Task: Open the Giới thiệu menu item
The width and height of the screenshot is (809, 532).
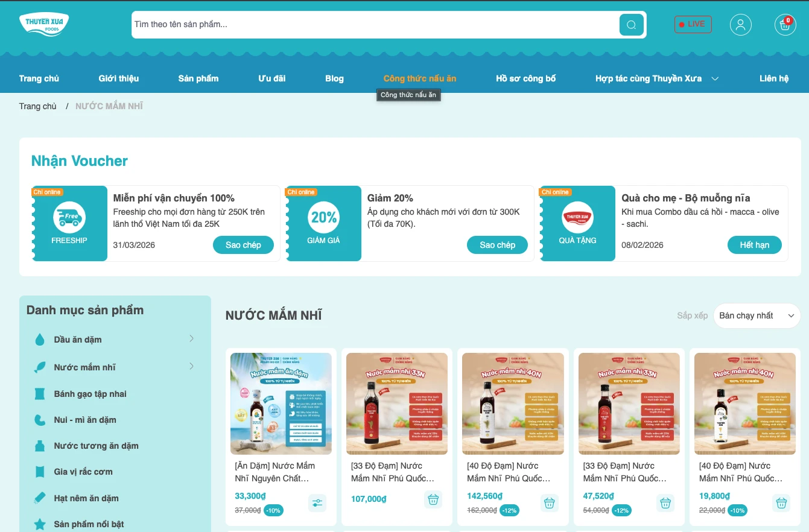Action: point(119,78)
